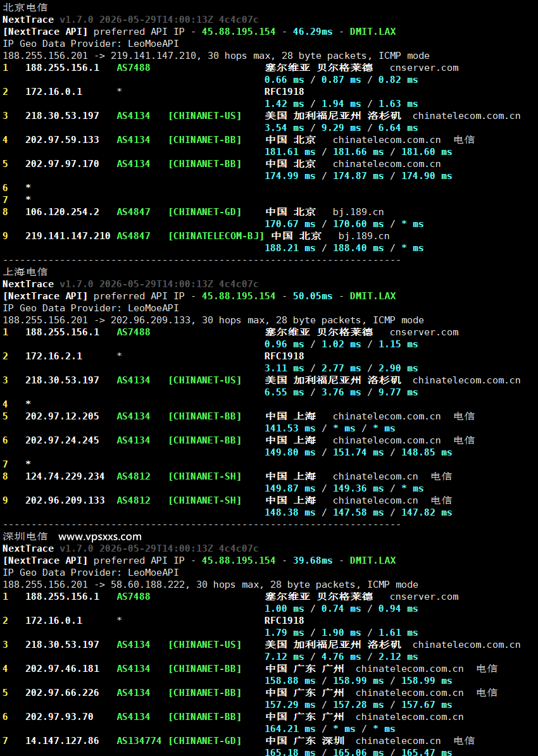The image size is (538, 756).
Task: Select the 157.29 ms latency value
Action: (290, 704)
